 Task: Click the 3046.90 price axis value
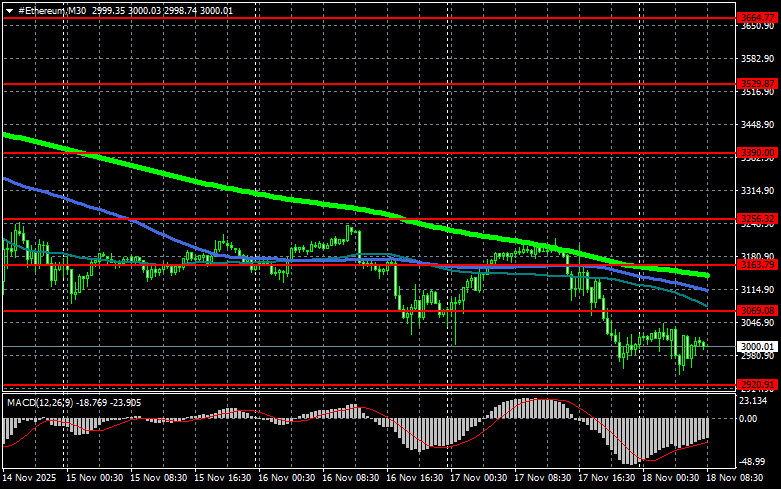coord(757,323)
